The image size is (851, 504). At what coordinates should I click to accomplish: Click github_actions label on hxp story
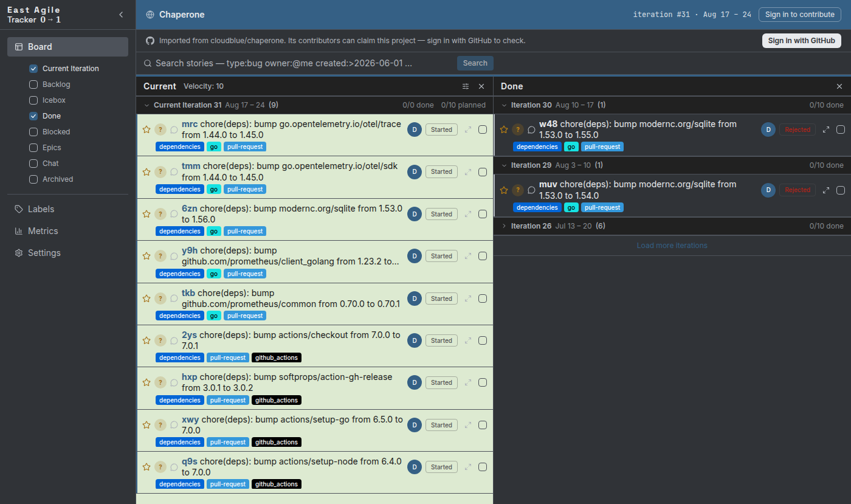click(277, 400)
